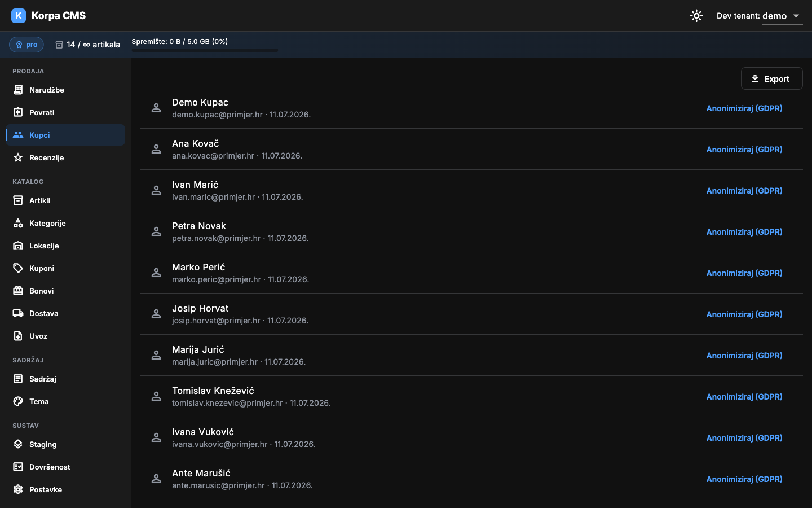Open Artikli in the sidebar
Image resolution: width=812 pixels, height=508 pixels.
click(65, 200)
